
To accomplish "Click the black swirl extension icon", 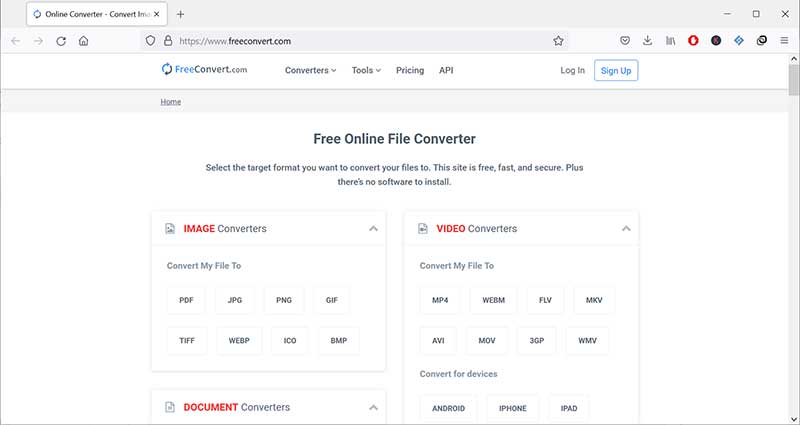I will click(x=762, y=41).
